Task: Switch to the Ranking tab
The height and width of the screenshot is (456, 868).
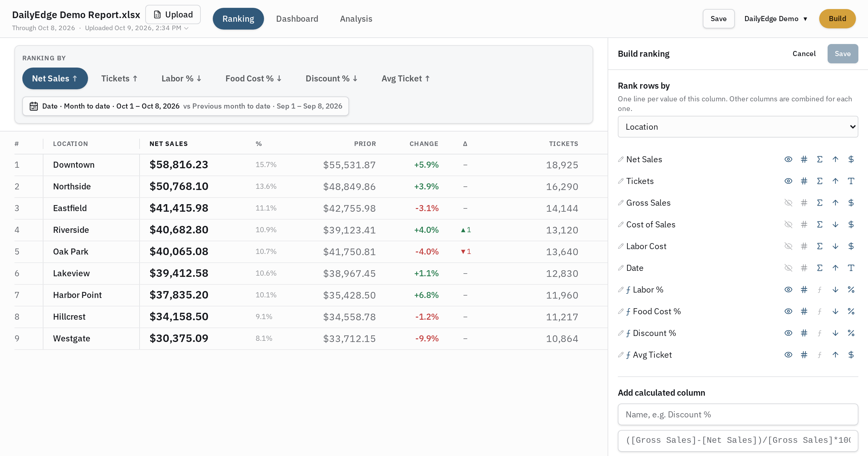Action: click(x=238, y=19)
